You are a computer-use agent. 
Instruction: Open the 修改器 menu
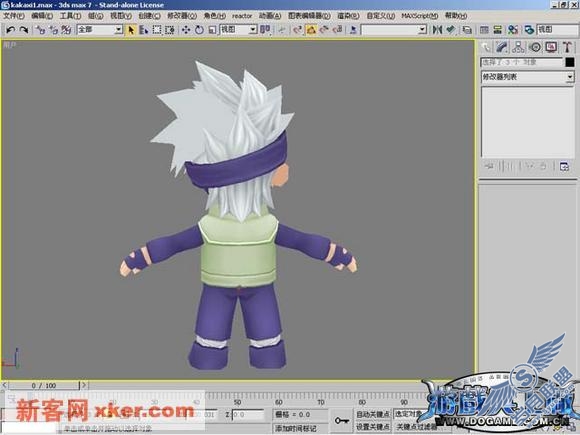pyautogui.click(x=182, y=16)
